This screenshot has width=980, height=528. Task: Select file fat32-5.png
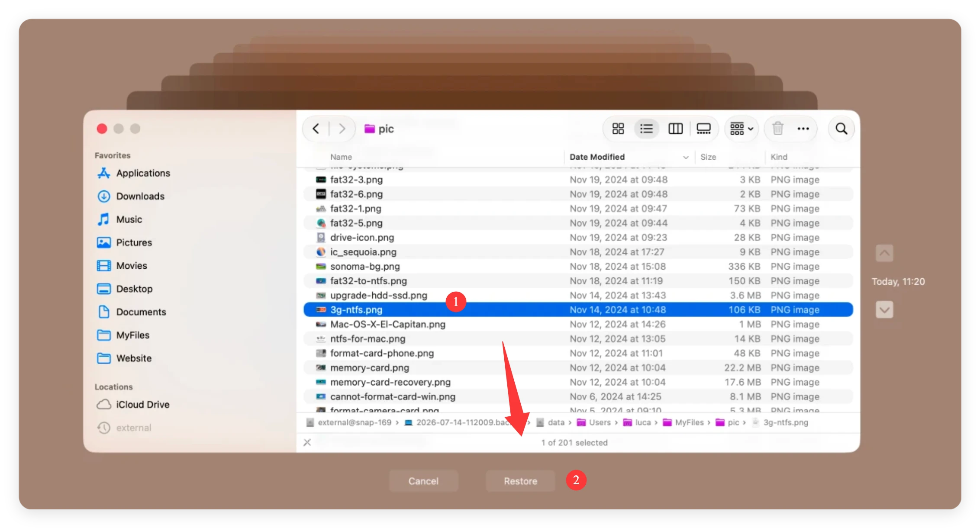(x=578, y=223)
